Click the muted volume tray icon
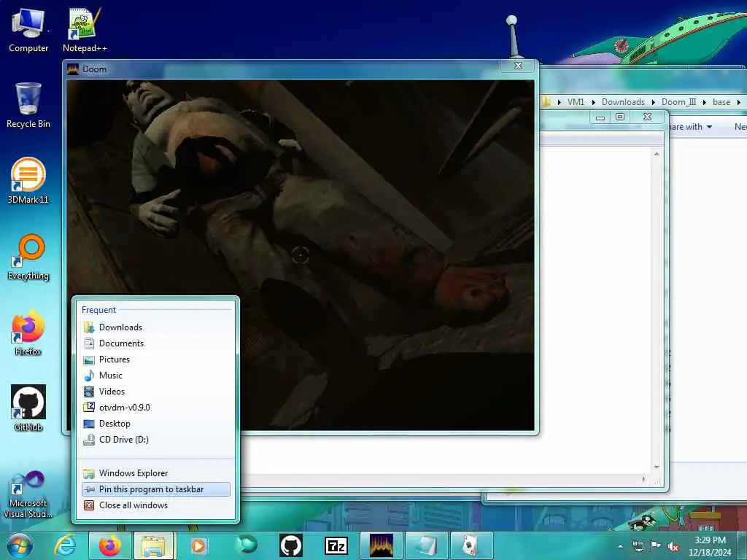Viewport: 747px width, 560px height. tap(673, 547)
